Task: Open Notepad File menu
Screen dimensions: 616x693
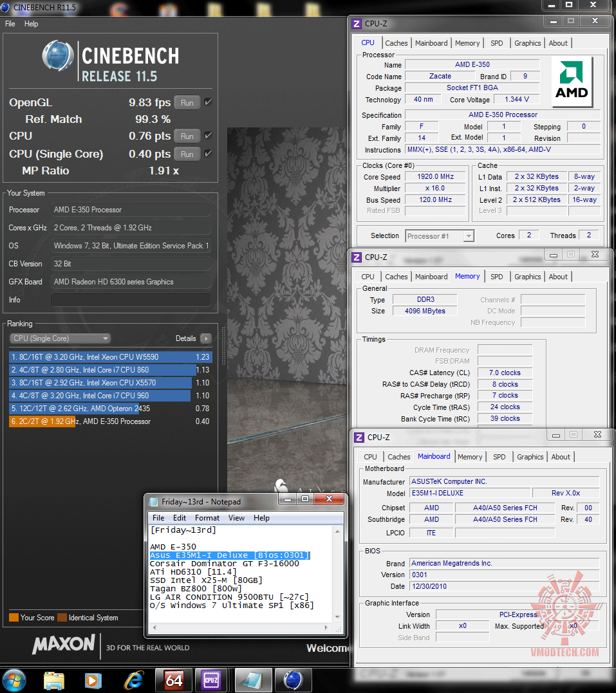Action: click(158, 518)
